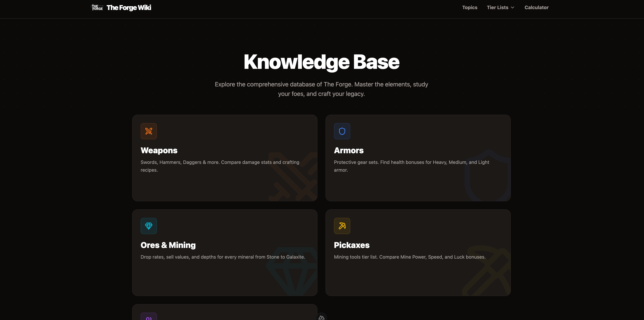Click the gold Pickaxes pickaxe icon

[342, 226]
